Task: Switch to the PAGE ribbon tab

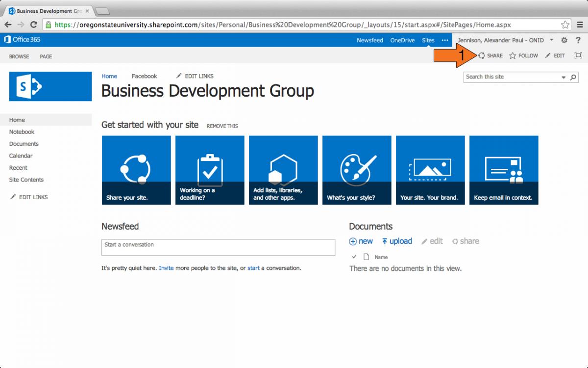Action: 46,56
